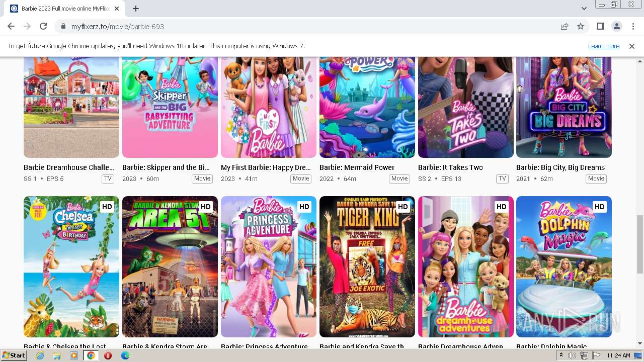This screenshot has width=644, height=362.
Task: Open Microsoft Edge from taskbar
Action: click(x=125, y=355)
